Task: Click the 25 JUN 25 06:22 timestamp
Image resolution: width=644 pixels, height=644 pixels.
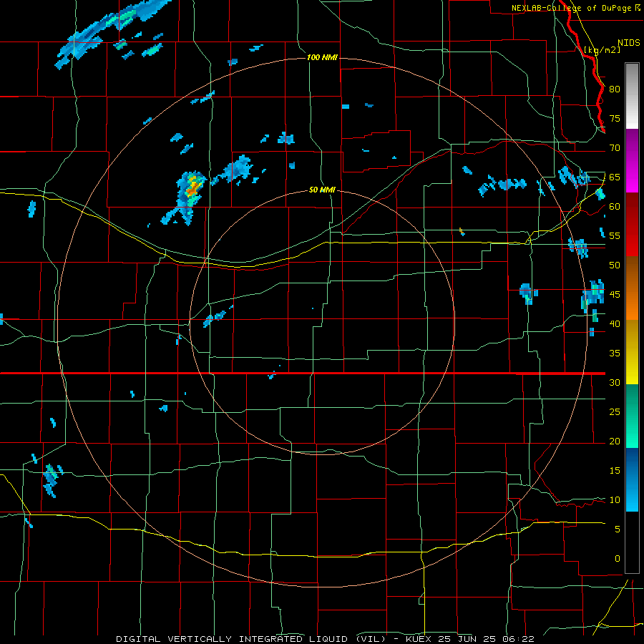Action: pyautogui.click(x=487, y=639)
